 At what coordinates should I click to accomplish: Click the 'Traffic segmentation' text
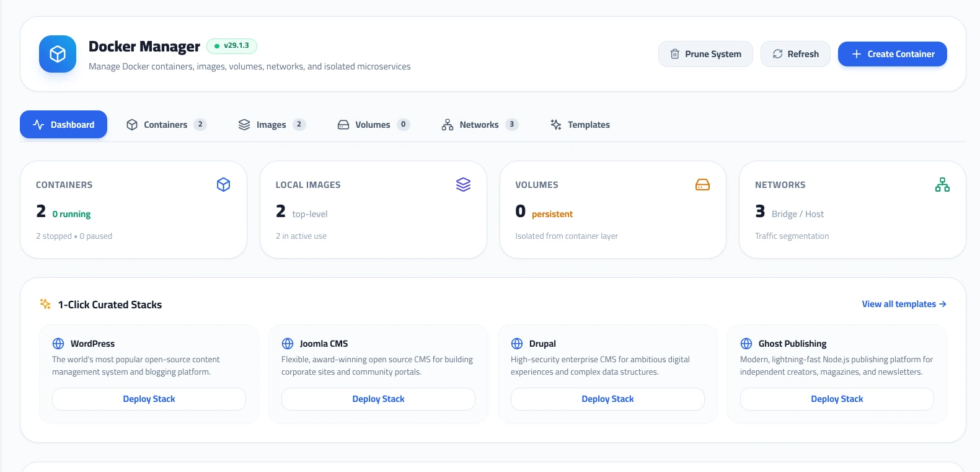pos(792,236)
